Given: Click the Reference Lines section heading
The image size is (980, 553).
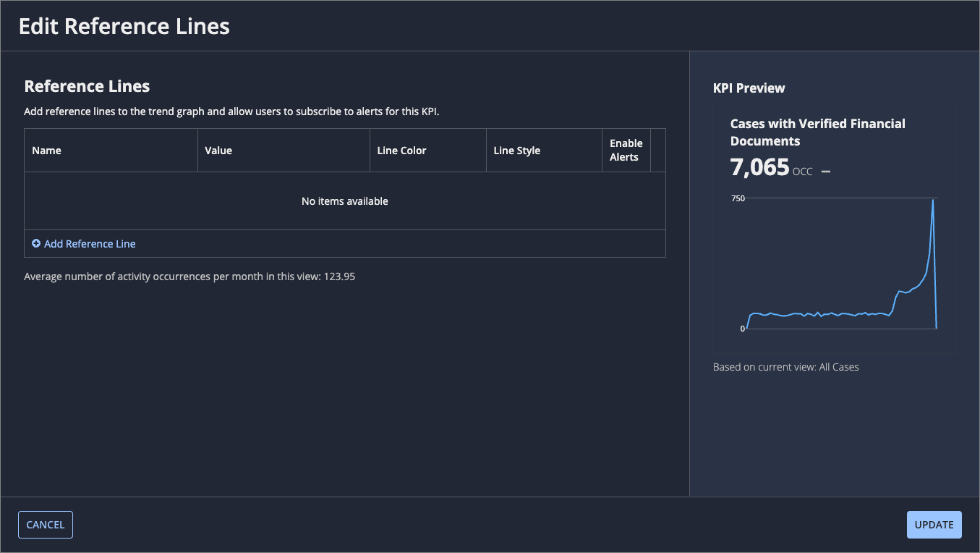Looking at the screenshot, I should point(87,86).
